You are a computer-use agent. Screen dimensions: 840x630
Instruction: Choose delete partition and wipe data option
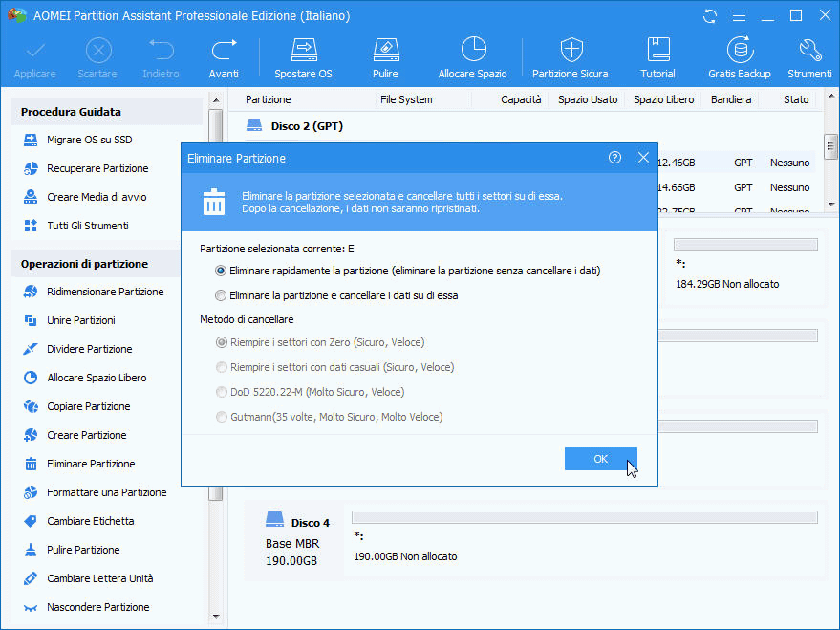click(x=220, y=295)
